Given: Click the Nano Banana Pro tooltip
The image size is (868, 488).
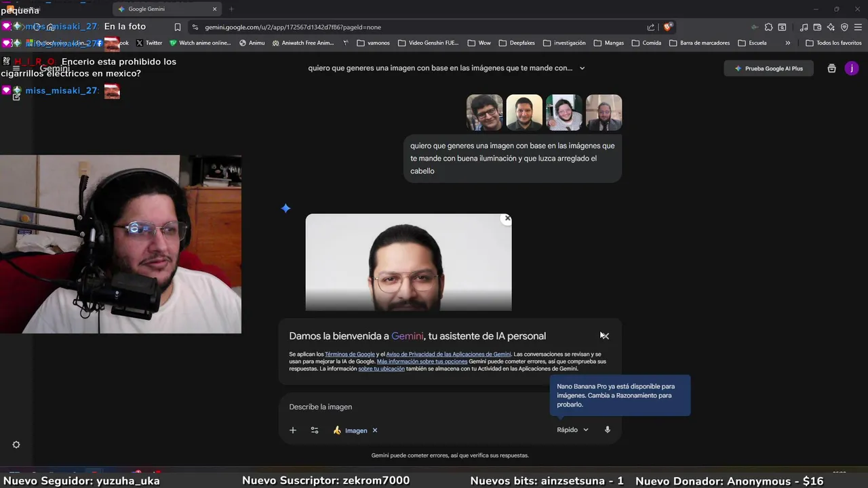Looking at the screenshot, I should (620, 395).
